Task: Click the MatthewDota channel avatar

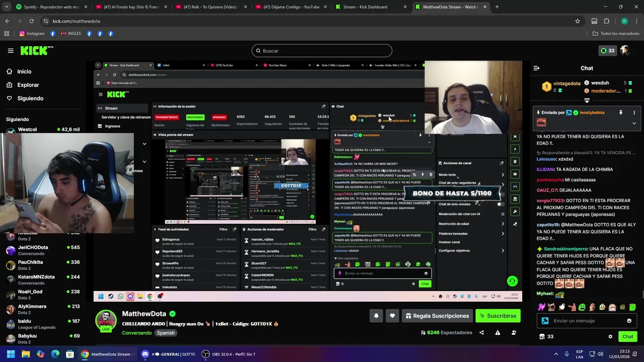Action: coord(106,320)
